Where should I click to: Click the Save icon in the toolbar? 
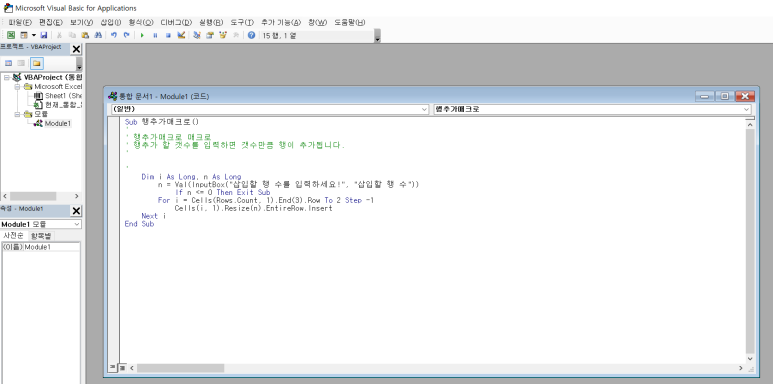(x=44, y=35)
